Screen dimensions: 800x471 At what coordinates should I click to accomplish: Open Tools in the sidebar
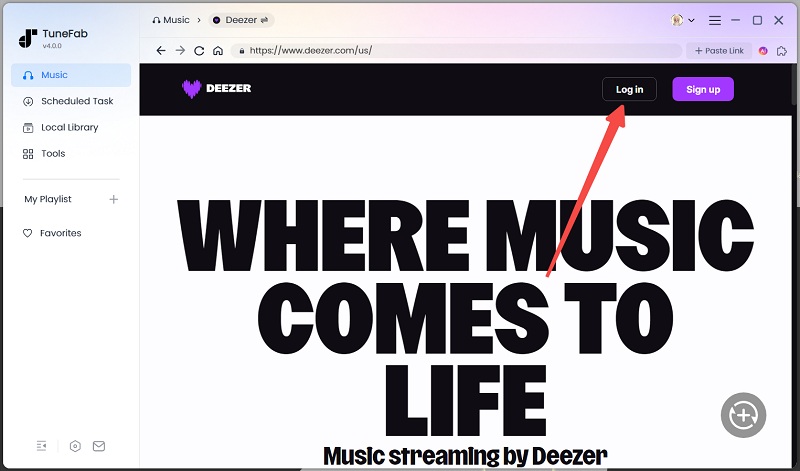pyautogui.click(x=53, y=153)
